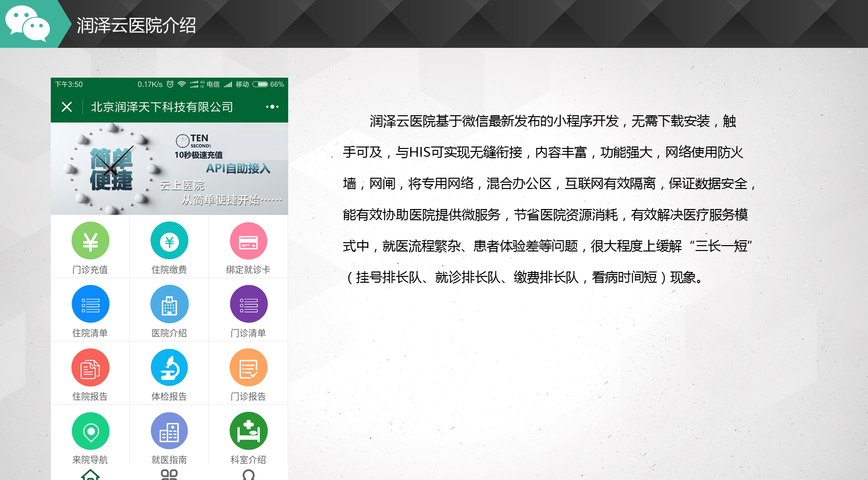Click the 住院清单 label
Screen dimensions: 868x480
(90, 333)
